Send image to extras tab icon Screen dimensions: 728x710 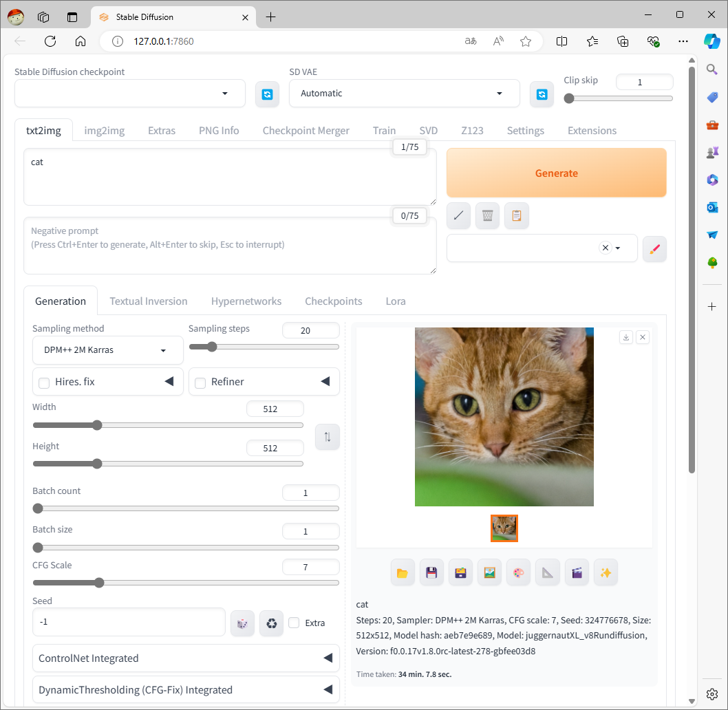pyautogui.click(x=548, y=573)
